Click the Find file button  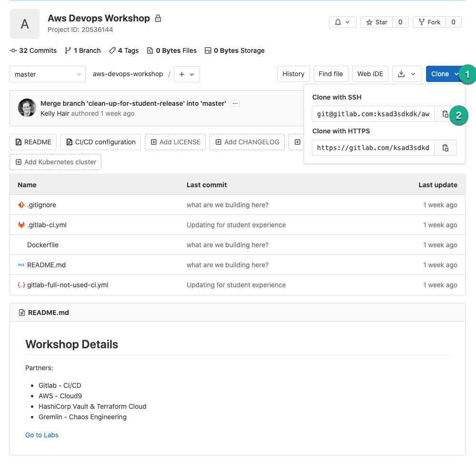point(331,74)
